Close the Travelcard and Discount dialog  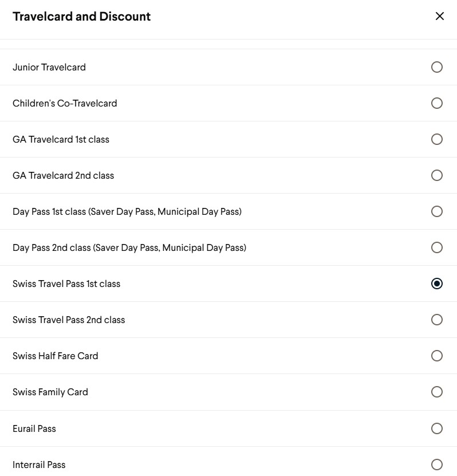439,16
